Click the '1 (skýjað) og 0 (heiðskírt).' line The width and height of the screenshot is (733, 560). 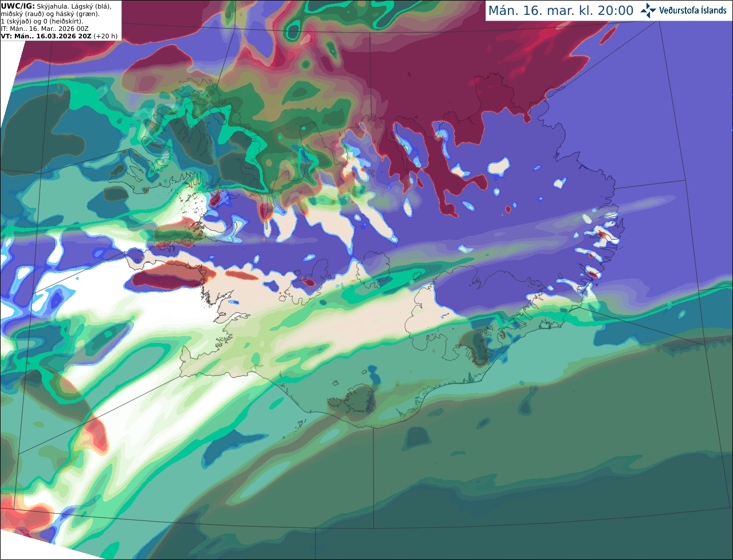pos(42,21)
